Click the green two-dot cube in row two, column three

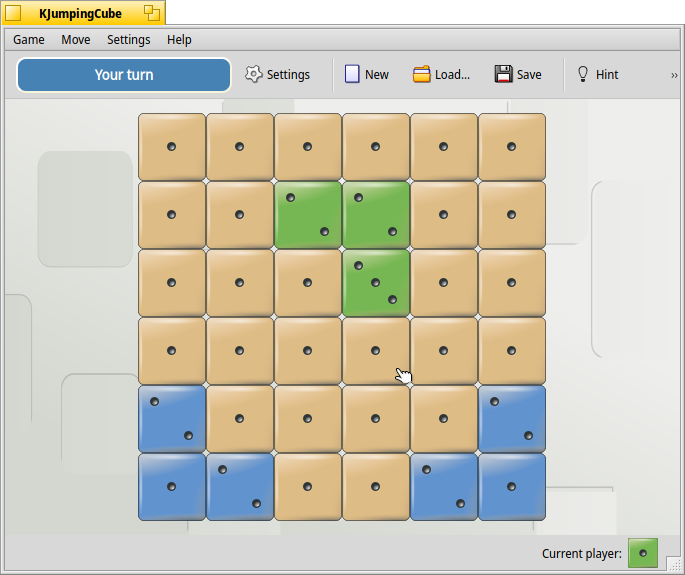(308, 215)
